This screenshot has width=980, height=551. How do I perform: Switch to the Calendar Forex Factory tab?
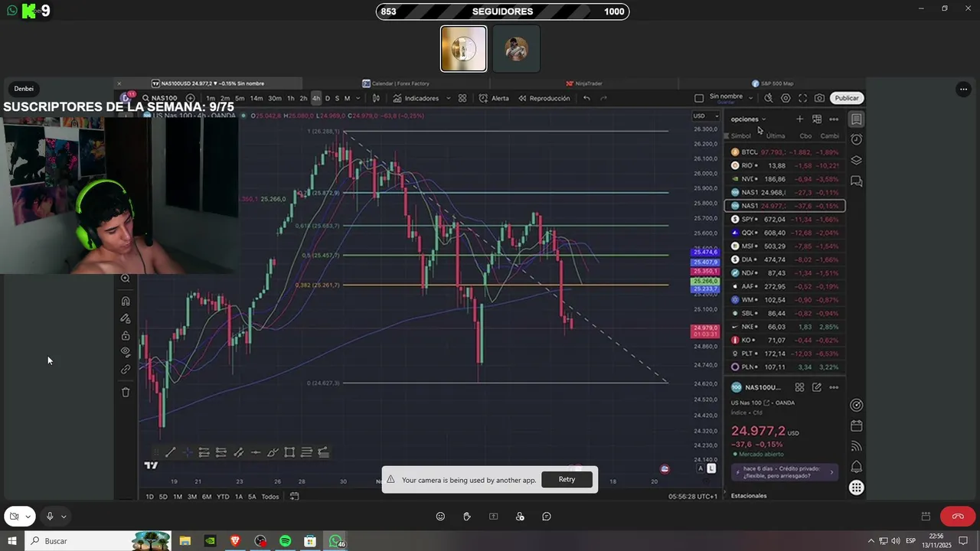(x=396, y=83)
